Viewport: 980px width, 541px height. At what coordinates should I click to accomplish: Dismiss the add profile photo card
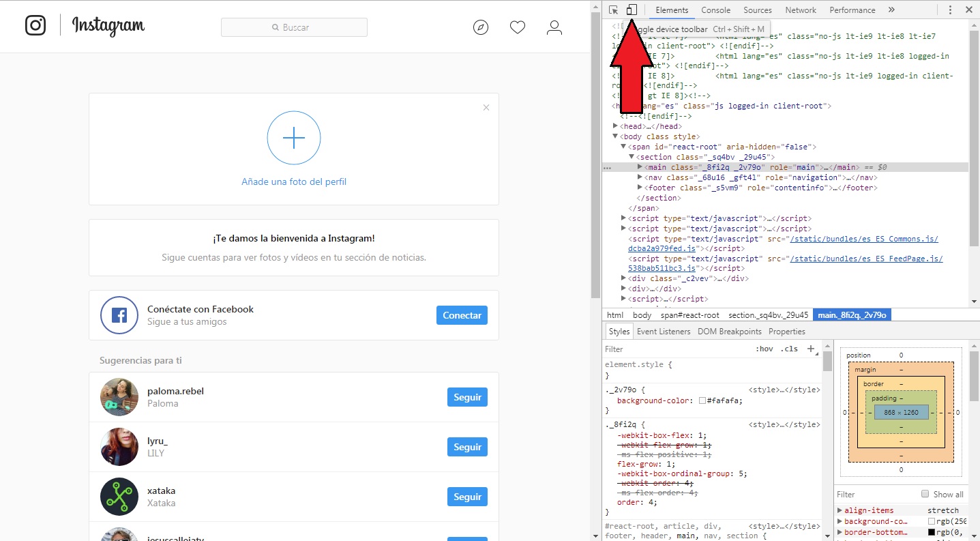point(486,107)
